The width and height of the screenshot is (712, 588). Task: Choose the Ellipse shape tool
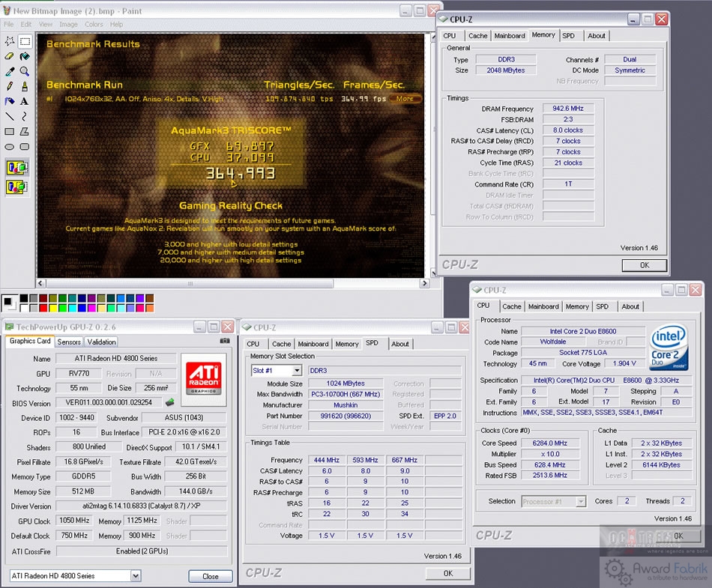pyautogui.click(x=10, y=146)
